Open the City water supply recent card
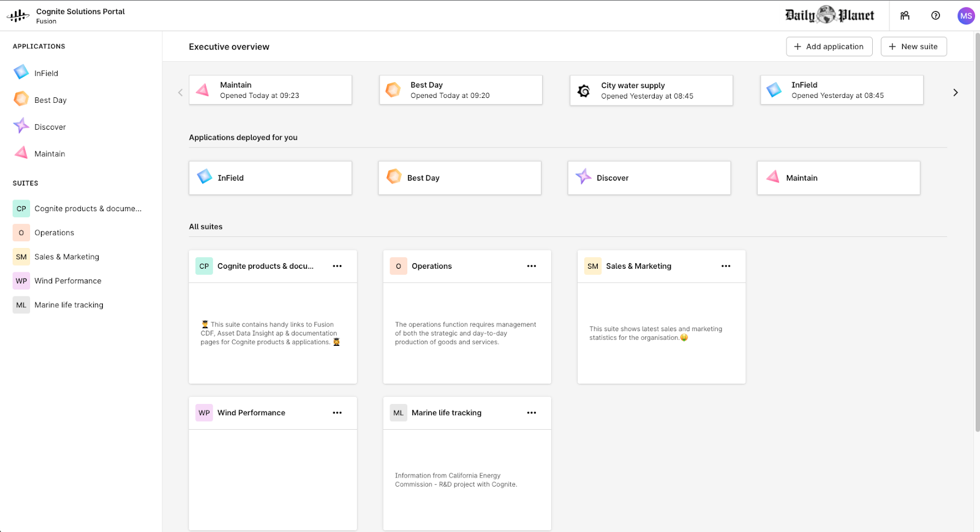The width and height of the screenshot is (980, 532). coord(651,90)
